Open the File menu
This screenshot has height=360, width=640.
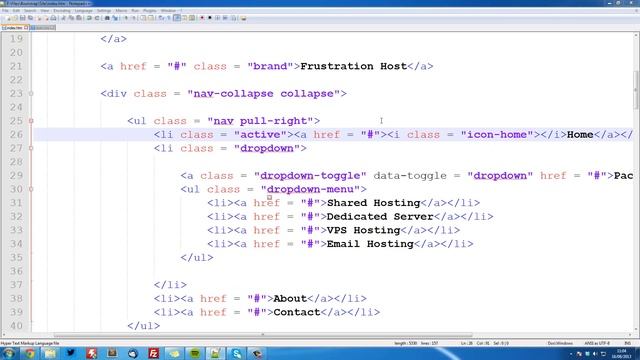tap(5, 11)
